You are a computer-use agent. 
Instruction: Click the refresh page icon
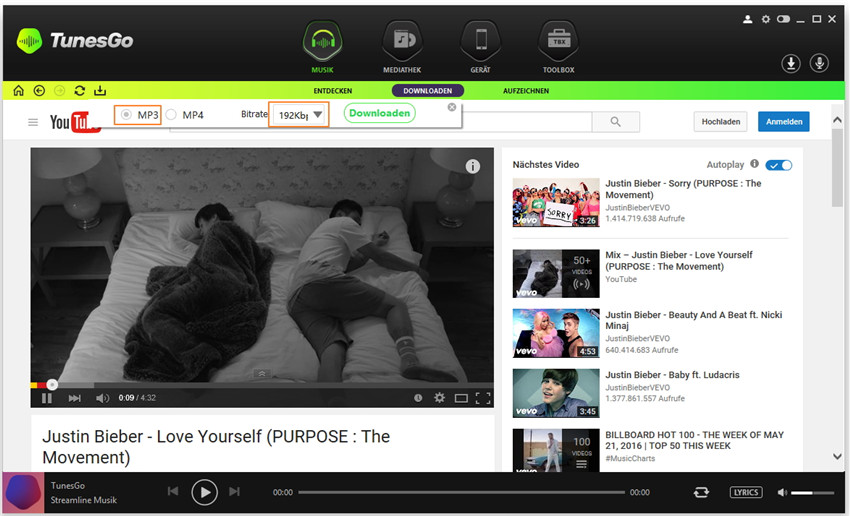click(x=79, y=91)
